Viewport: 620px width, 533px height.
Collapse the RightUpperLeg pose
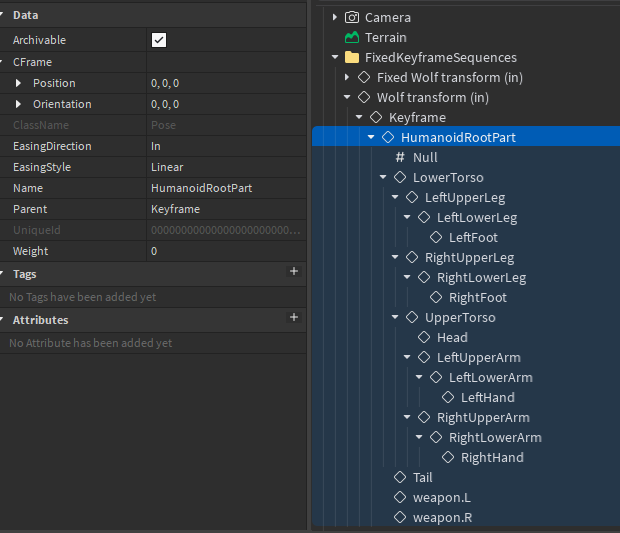pos(395,257)
